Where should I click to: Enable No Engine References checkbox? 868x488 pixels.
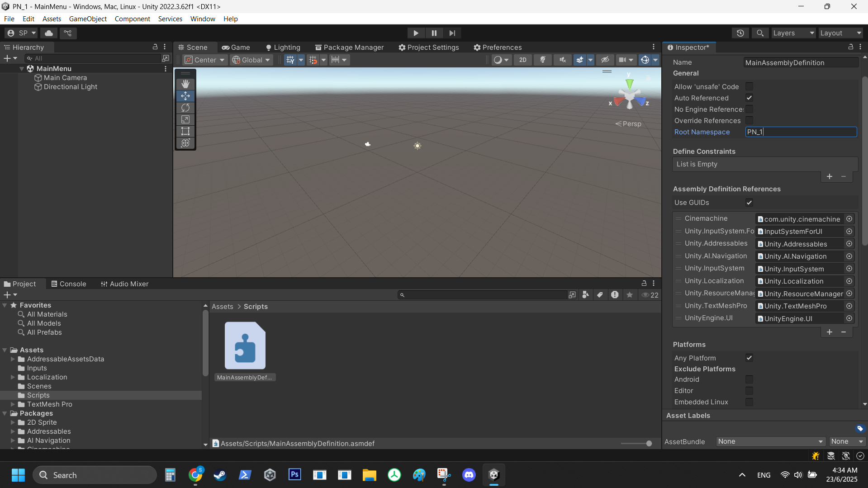tap(749, 109)
